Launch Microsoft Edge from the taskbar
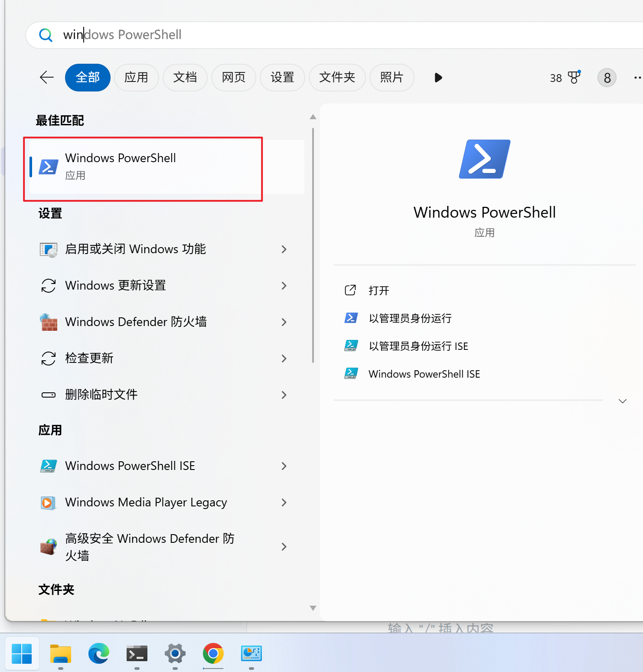This screenshot has height=672, width=643. click(x=99, y=653)
